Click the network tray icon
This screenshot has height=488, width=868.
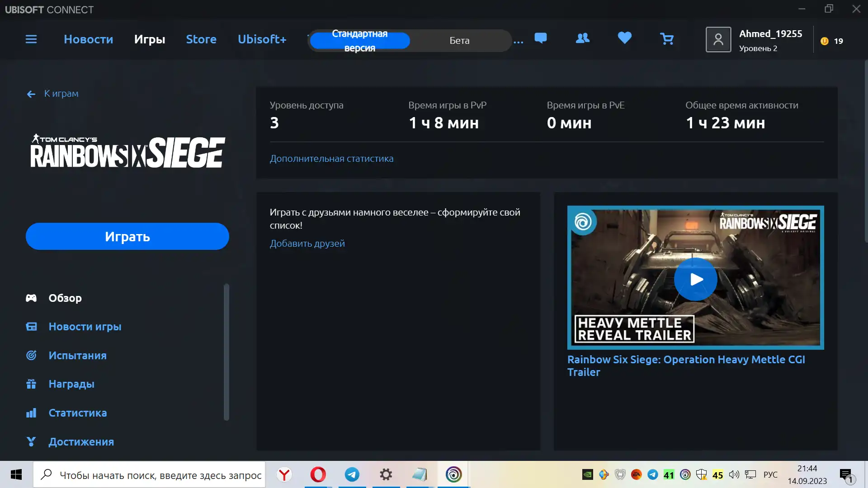coord(750,474)
